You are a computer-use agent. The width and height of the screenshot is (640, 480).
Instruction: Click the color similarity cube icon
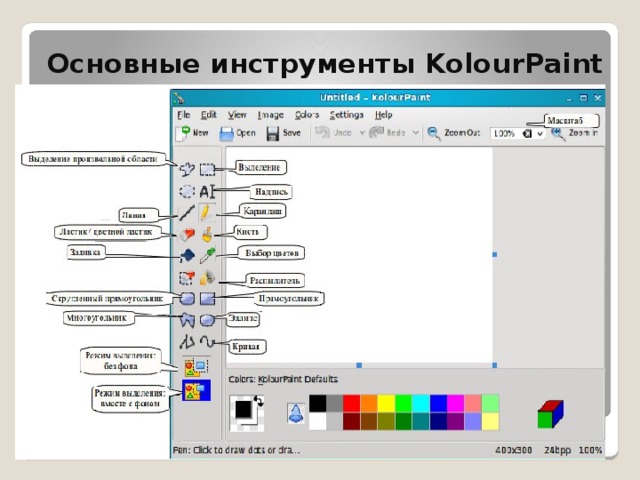pyautogui.click(x=551, y=414)
